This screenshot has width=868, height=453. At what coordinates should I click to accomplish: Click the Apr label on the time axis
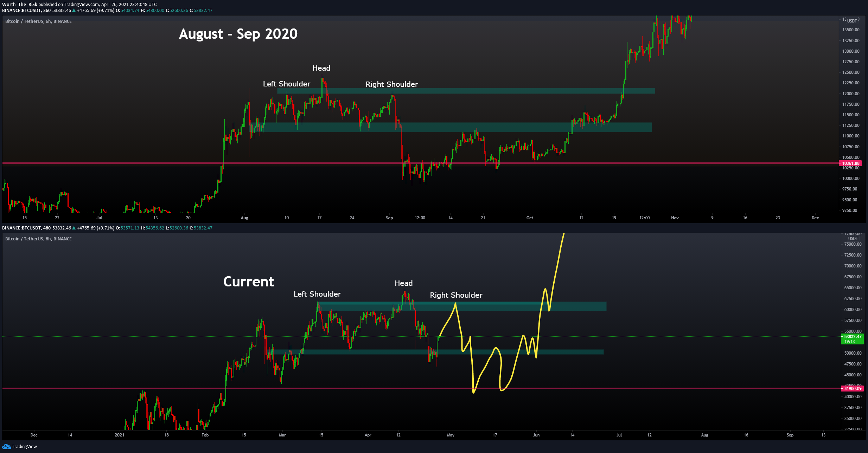(368, 435)
